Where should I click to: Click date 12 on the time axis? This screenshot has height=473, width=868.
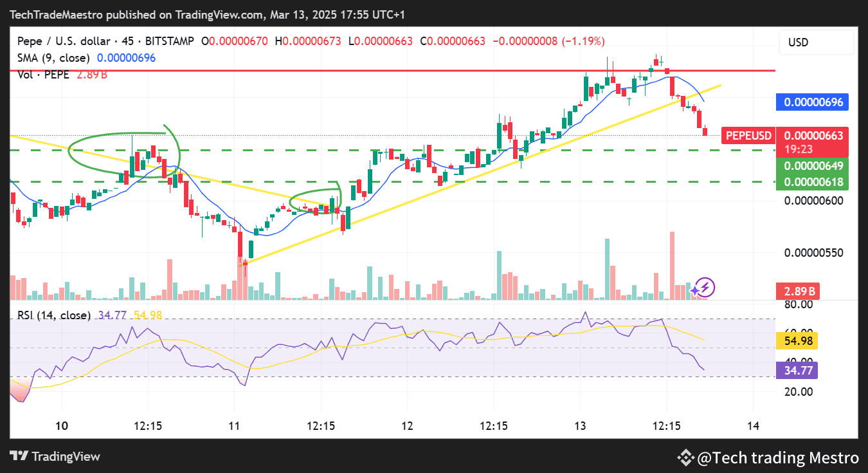pyautogui.click(x=406, y=426)
